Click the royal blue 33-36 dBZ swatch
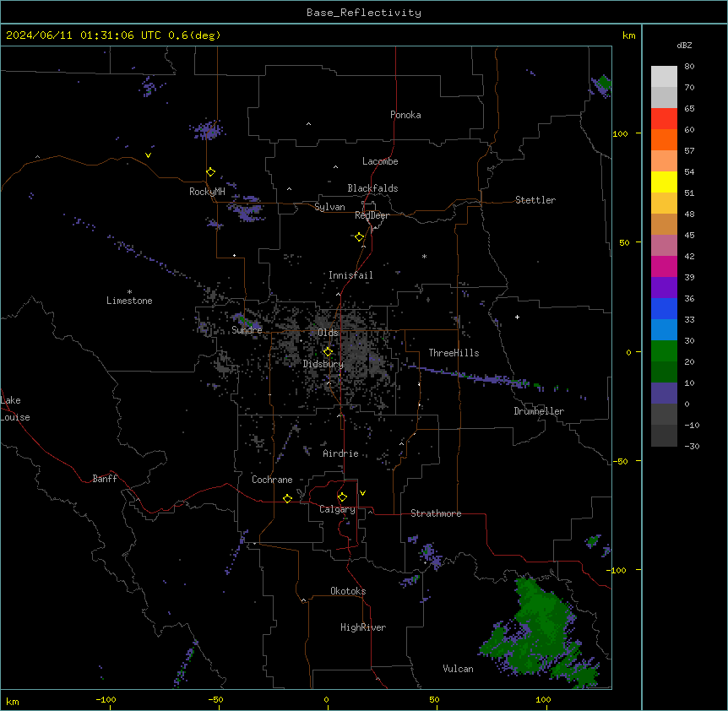This screenshot has height=711, width=728. [664, 308]
